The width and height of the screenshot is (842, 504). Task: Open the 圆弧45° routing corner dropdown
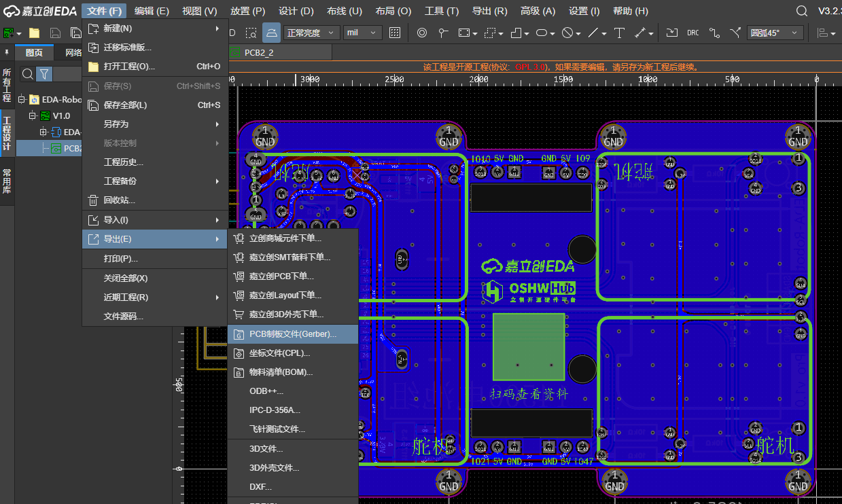point(775,33)
